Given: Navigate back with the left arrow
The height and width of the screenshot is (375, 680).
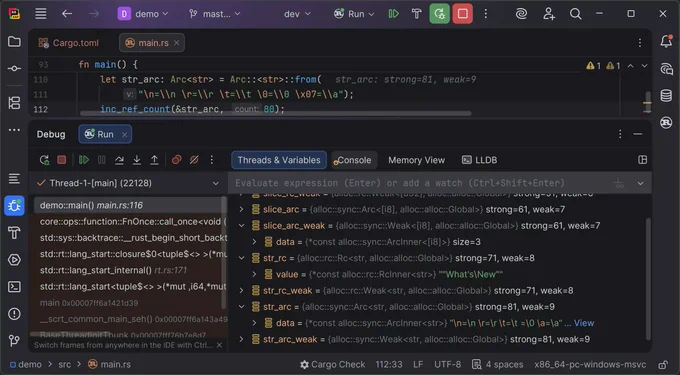Looking at the screenshot, I should click(x=67, y=14).
